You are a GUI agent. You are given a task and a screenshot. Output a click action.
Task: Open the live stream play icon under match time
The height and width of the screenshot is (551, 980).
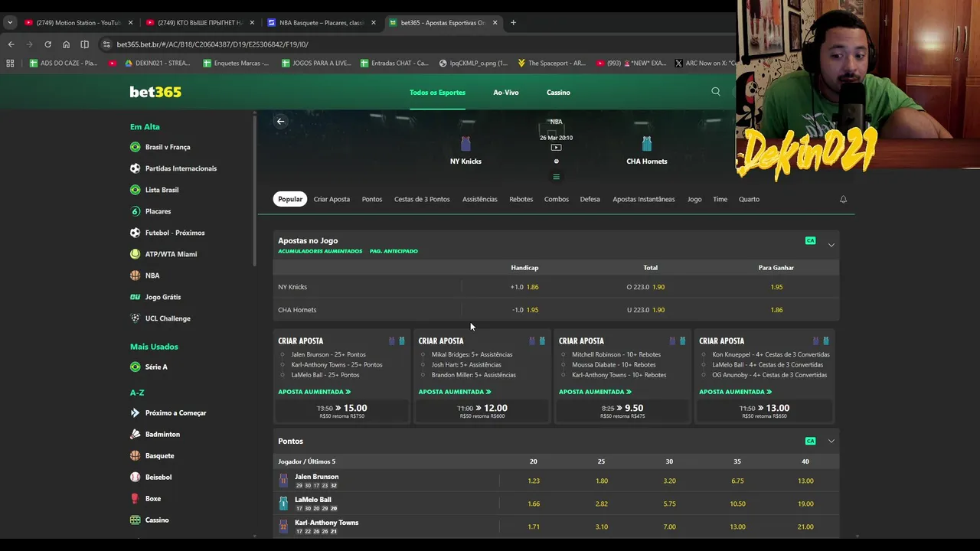556,148
